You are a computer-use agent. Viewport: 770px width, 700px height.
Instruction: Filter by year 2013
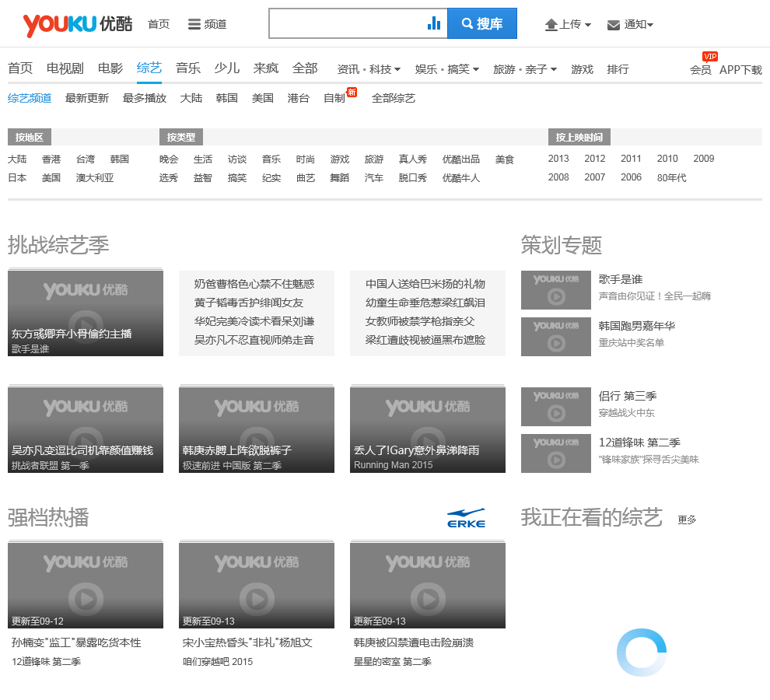[558, 159]
